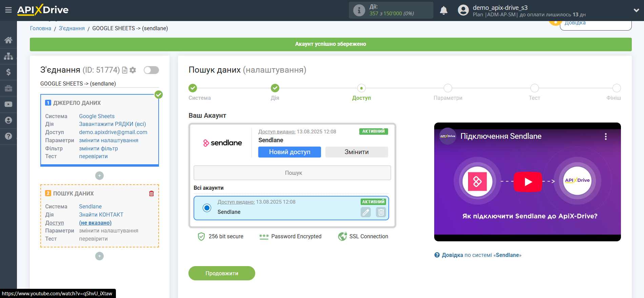Screen dimensions: 644x298
Task: Click the account avatar icon
Action: (463, 10)
